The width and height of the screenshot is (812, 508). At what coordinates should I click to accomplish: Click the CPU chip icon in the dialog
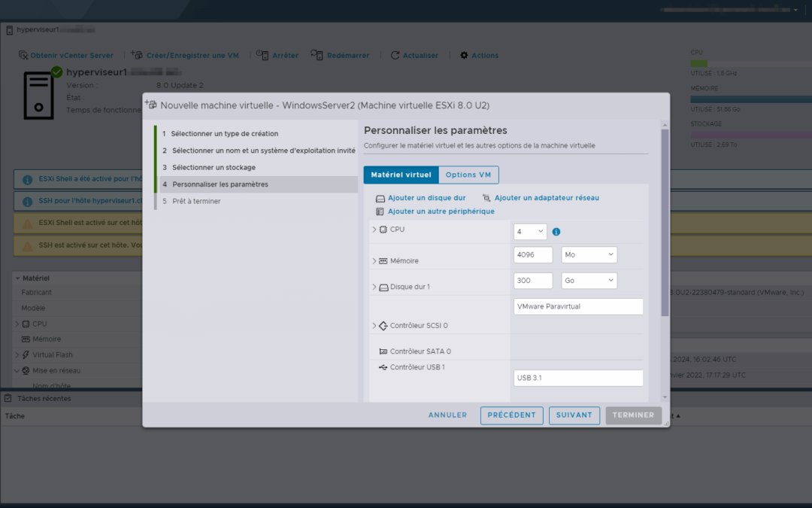383,229
